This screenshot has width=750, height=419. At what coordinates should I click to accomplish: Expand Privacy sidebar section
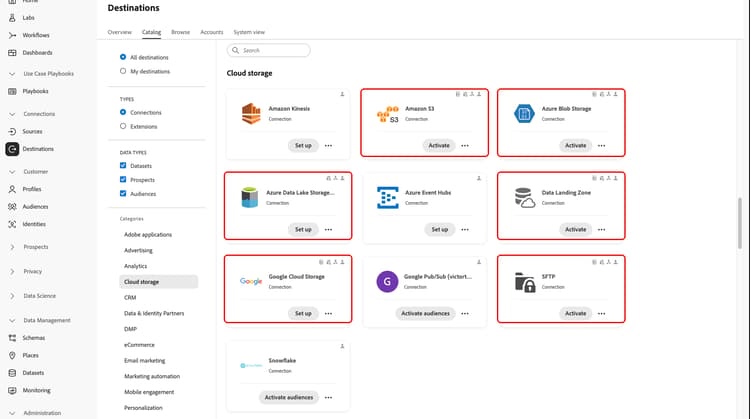point(12,272)
